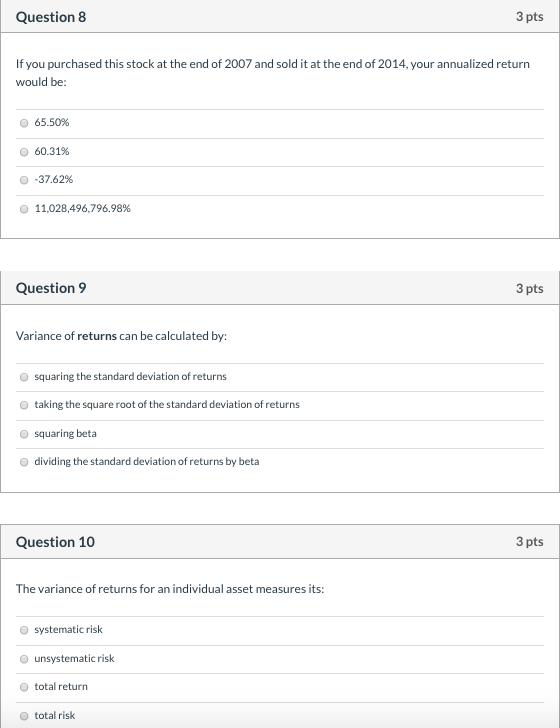The image size is (560, 728).
Task: Select systematic risk radio button
Action: point(24,630)
